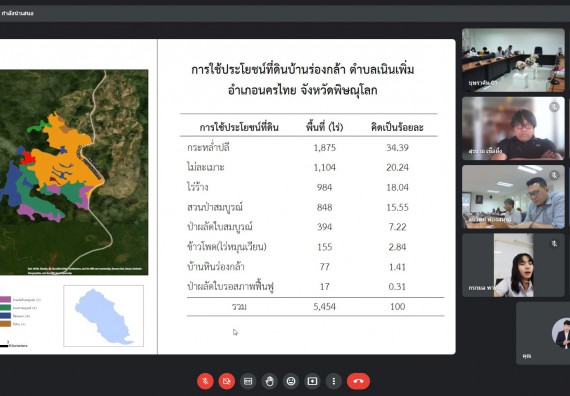Click the percentage 7.22
Viewport: 570px width, 396px height.
[397, 227]
